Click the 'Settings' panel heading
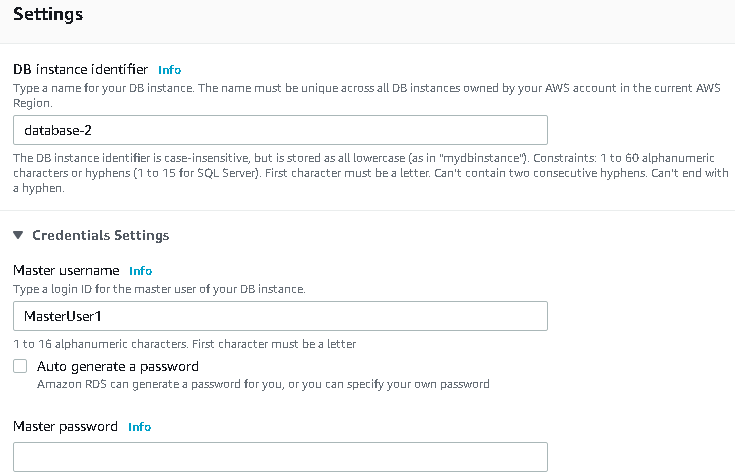This screenshot has width=735, height=476. pyautogui.click(x=47, y=15)
